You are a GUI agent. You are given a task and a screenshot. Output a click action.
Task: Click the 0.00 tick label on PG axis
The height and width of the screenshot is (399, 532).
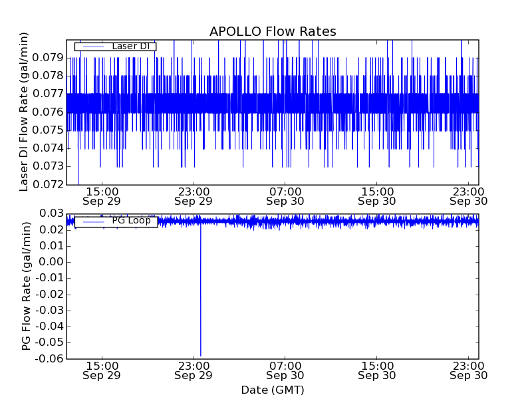click(49, 262)
